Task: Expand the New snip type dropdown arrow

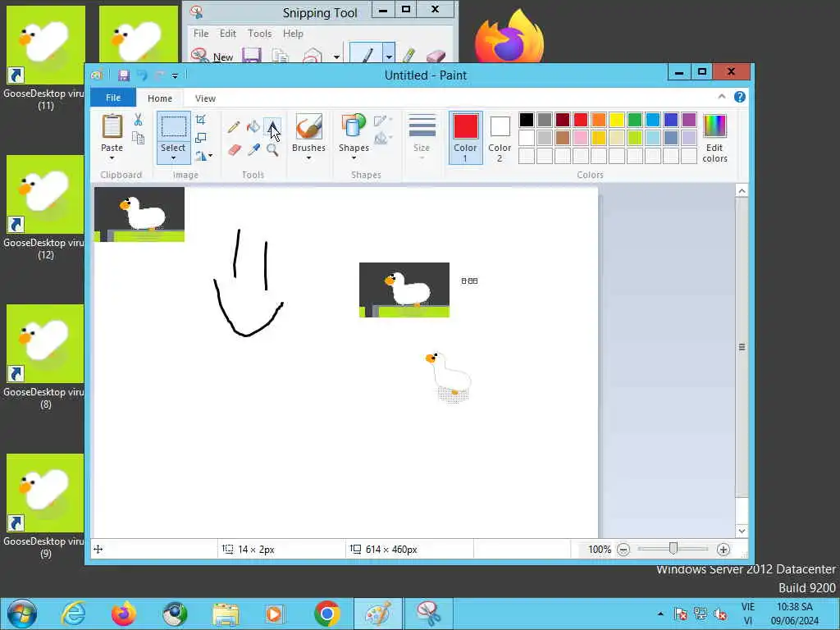Action: (336, 57)
